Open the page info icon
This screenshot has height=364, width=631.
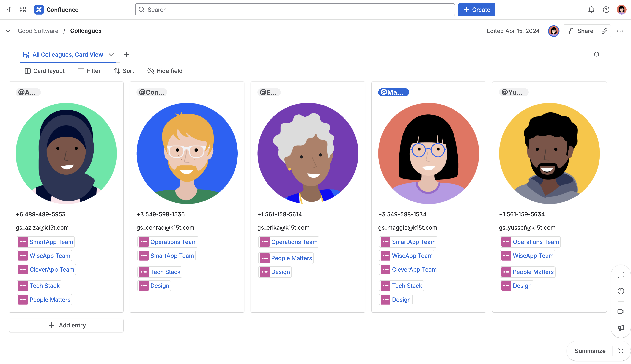coord(621,291)
